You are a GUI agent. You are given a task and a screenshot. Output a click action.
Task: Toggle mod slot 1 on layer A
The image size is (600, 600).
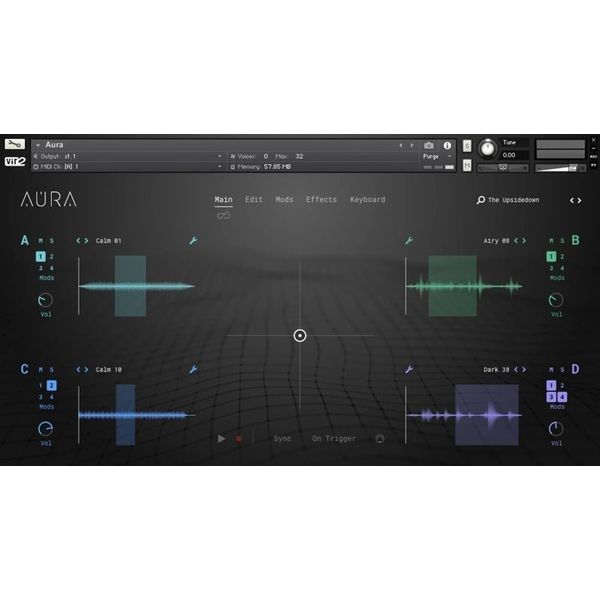click(41, 256)
